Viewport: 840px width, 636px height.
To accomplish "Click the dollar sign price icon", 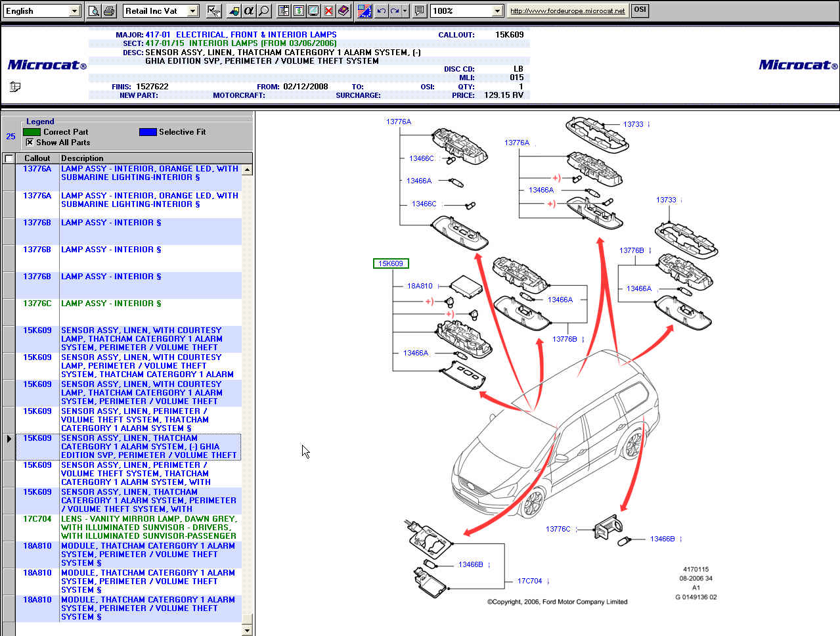I will point(299,11).
